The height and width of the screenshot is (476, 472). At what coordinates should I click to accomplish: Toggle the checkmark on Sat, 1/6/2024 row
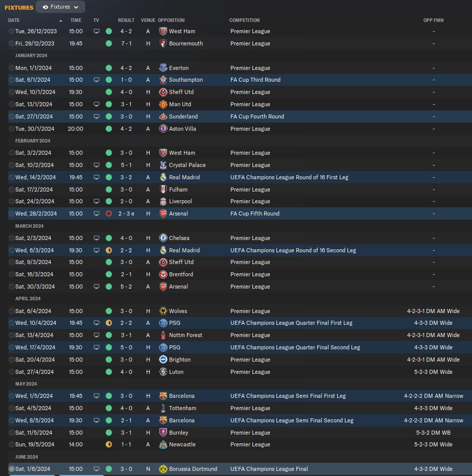coord(12,469)
